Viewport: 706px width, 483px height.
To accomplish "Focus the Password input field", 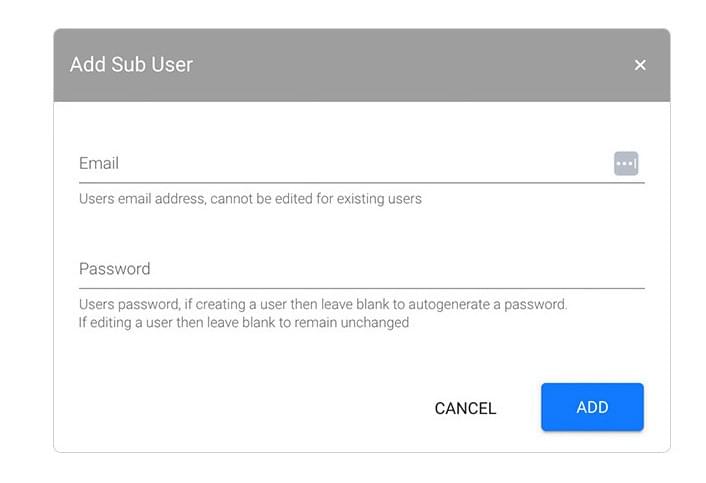I will [362, 269].
